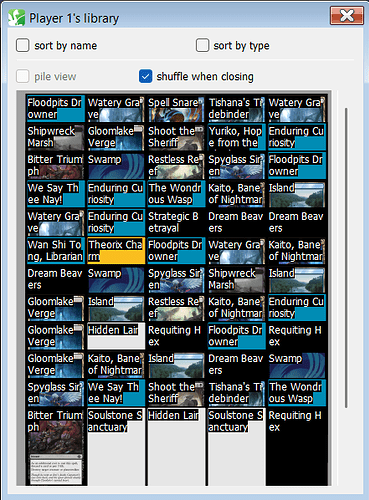369x500 pixels.
Task: Select Tishana's Tidebinder next to Spell Snare
Action: (x=236, y=109)
